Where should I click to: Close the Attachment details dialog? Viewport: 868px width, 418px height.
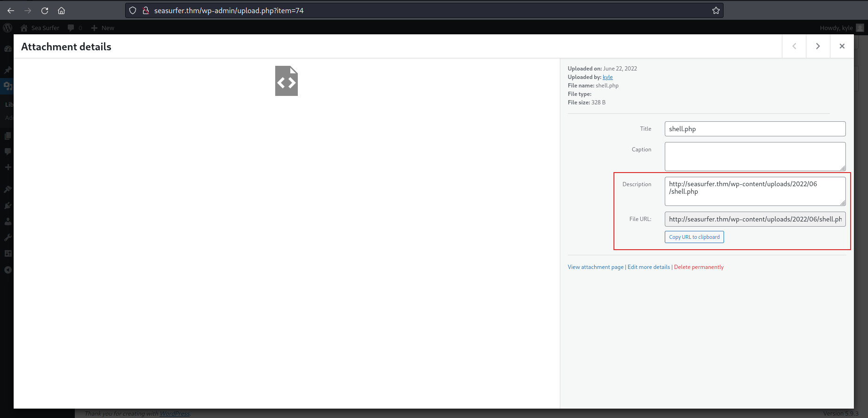point(842,46)
